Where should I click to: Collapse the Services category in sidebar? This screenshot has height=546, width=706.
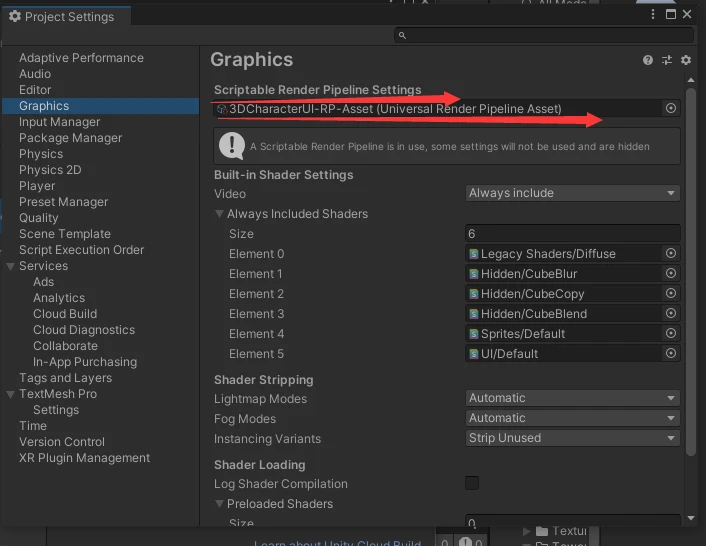point(10,266)
